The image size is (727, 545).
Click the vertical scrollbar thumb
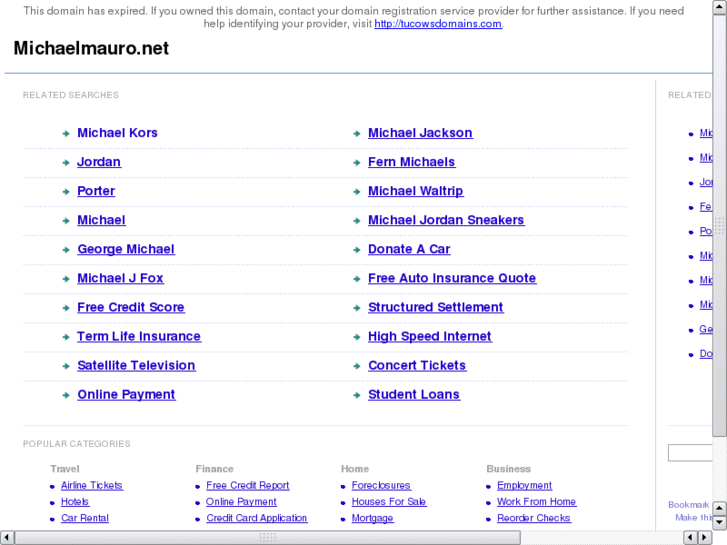720,225
